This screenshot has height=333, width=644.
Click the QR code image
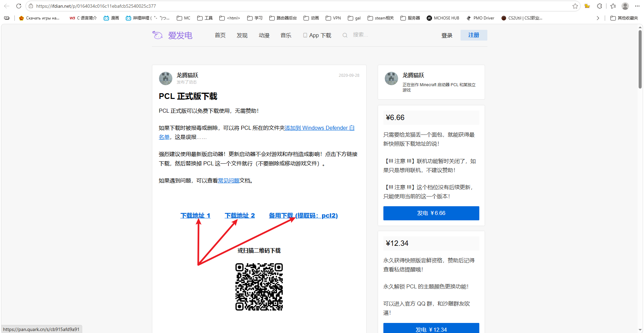point(259,287)
